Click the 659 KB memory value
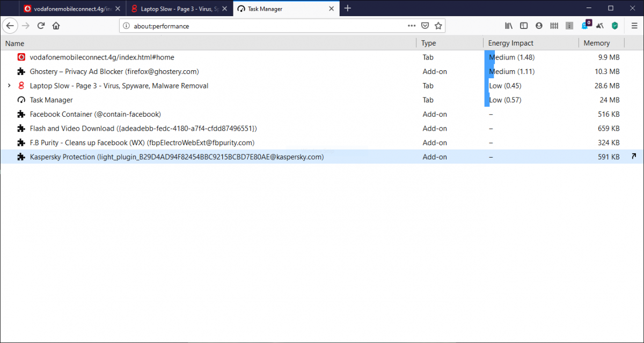 (x=608, y=129)
